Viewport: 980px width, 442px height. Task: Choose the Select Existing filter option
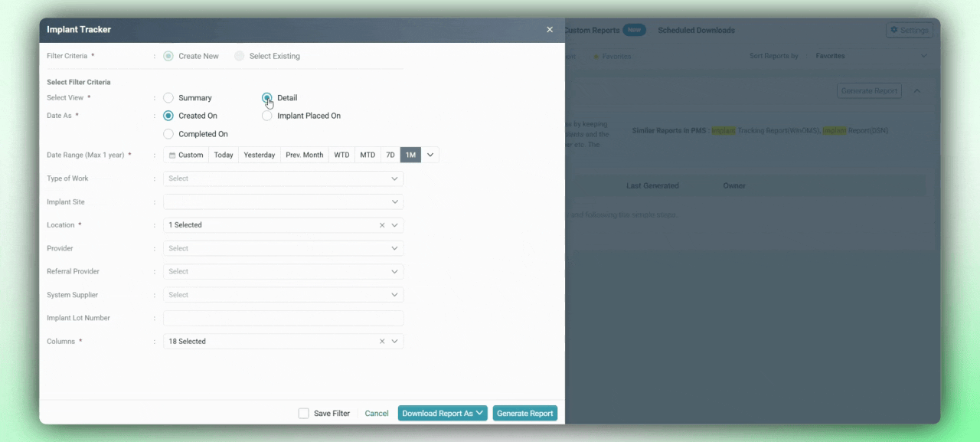click(240, 56)
